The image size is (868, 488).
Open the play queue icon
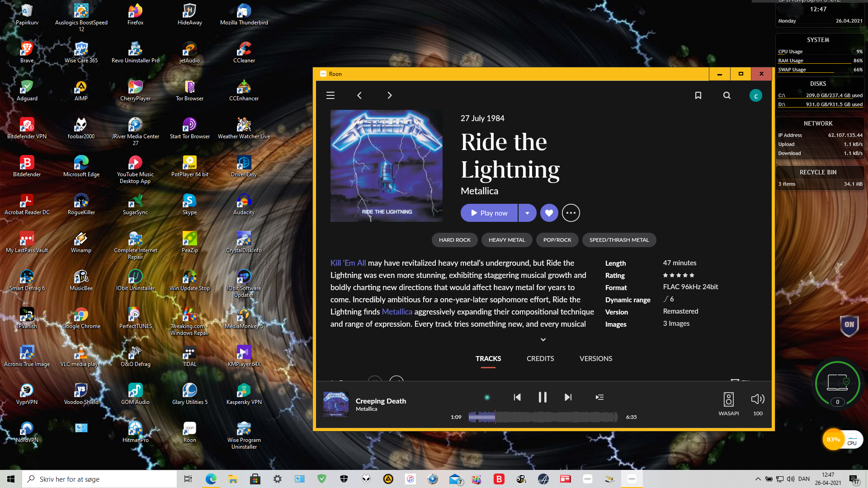point(599,397)
